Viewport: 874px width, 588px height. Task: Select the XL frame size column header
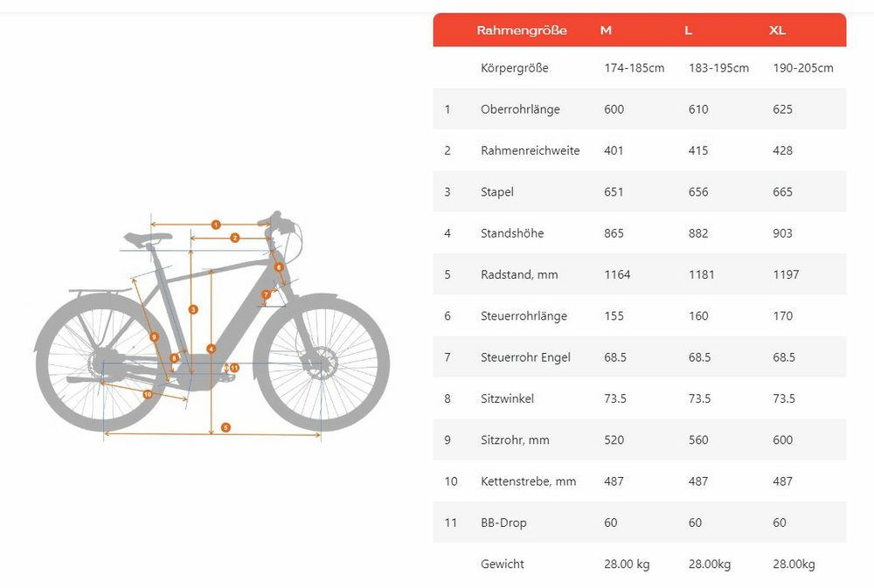(777, 30)
